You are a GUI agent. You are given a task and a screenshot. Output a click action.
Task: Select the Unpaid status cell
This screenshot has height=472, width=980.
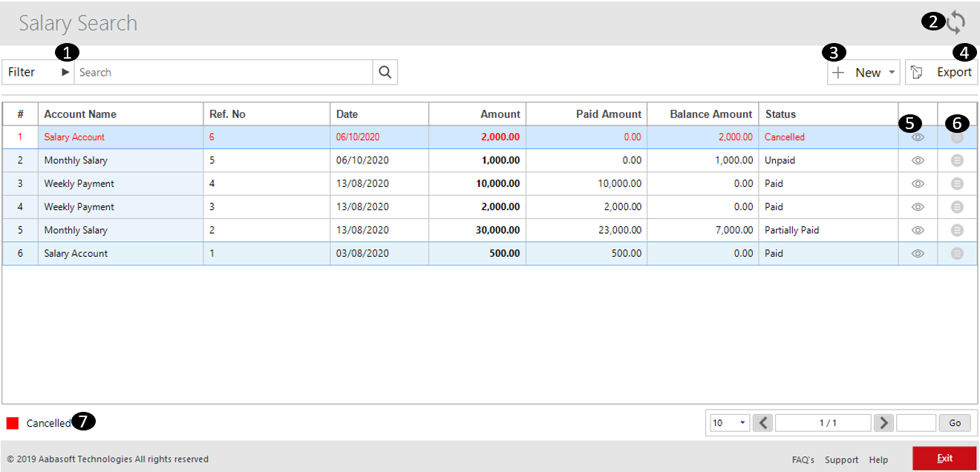pyautogui.click(x=829, y=160)
